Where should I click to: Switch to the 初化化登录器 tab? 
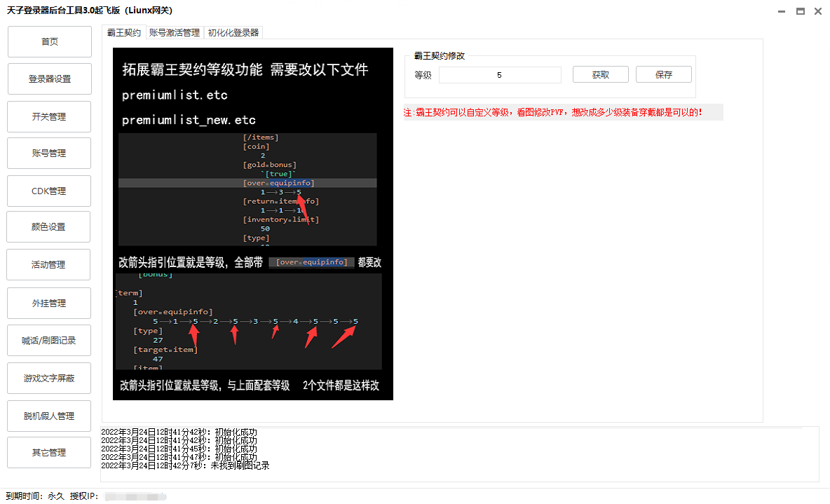[233, 33]
